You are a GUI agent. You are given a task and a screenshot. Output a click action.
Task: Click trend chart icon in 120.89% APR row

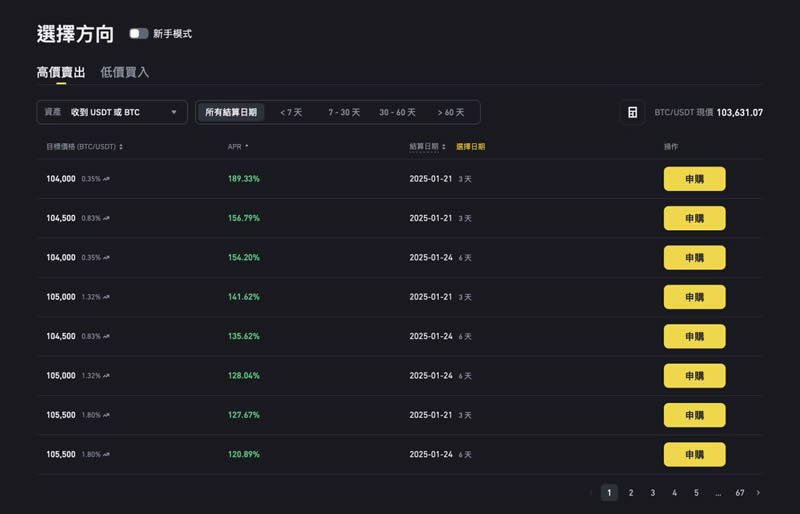[x=106, y=455]
